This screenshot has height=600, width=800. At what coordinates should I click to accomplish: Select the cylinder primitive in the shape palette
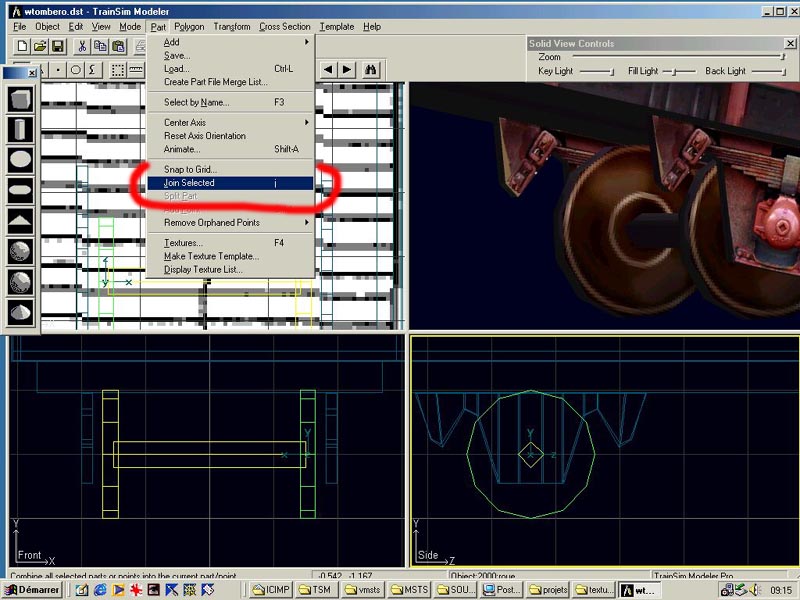(x=21, y=129)
